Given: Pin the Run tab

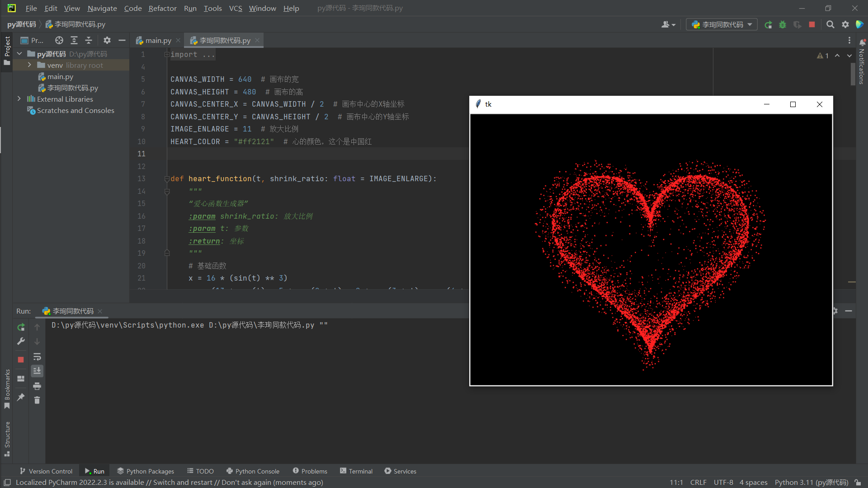Looking at the screenshot, I should pyautogui.click(x=21, y=397).
